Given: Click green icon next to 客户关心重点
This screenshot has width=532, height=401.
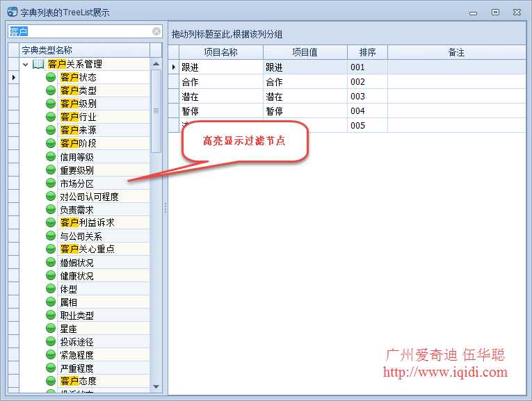Looking at the screenshot, I should coord(51,249).
